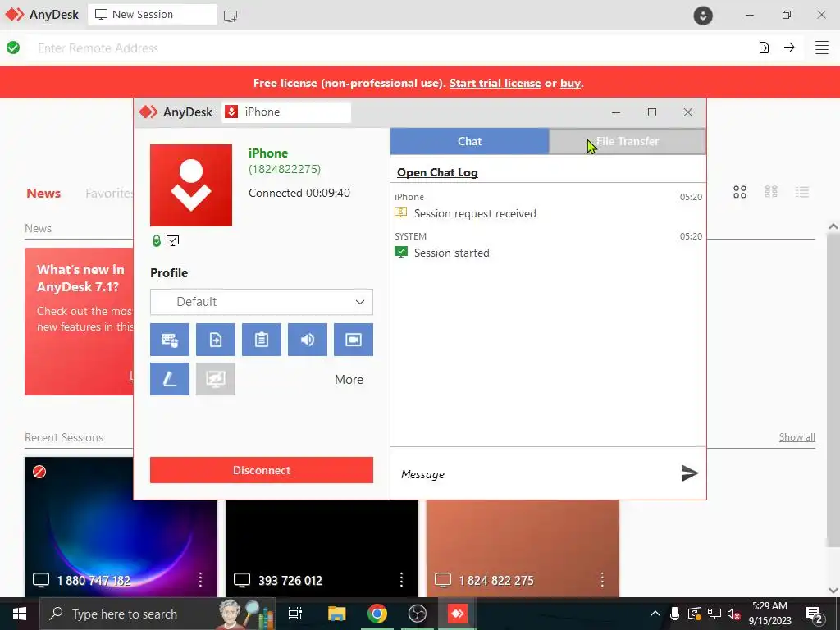Screen dimensions: 840x630
Task: Click the iPhone ID (1824822275) text
Action: point(285,169)
